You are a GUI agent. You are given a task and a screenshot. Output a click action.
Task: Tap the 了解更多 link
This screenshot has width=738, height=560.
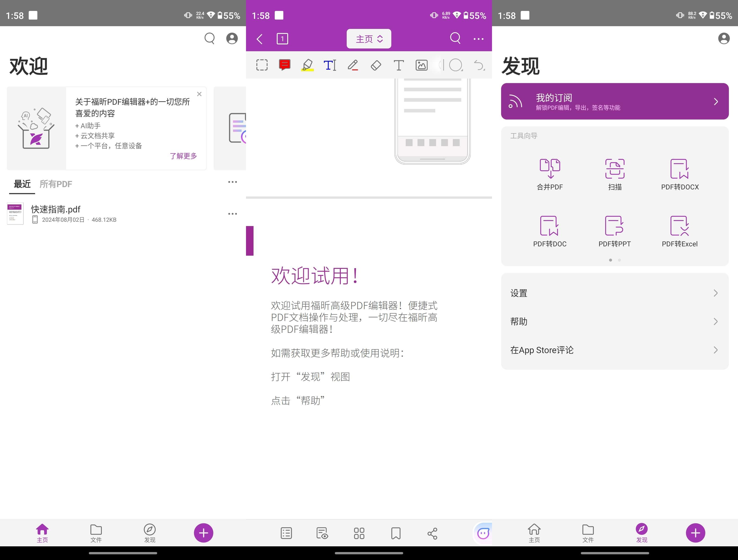[183, 156]
